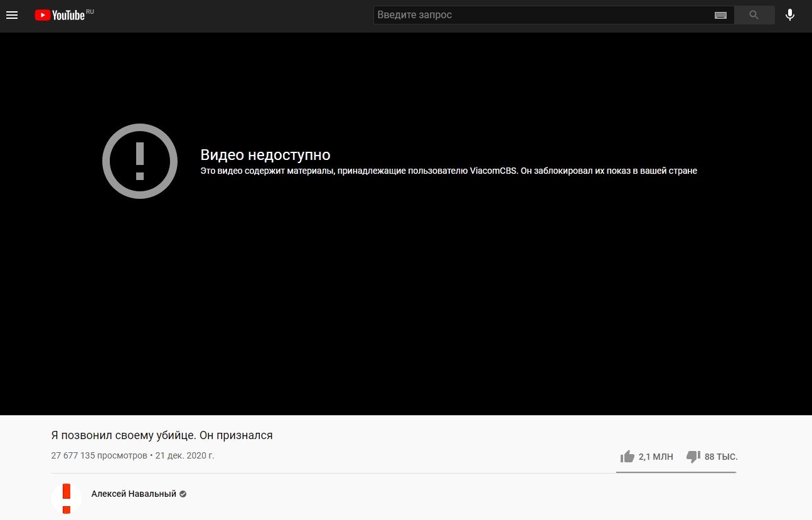Viewport: 812px width, 520px height.
Task: Click the 2,1 МЛН likes count
Action: [x=656, y=457]
